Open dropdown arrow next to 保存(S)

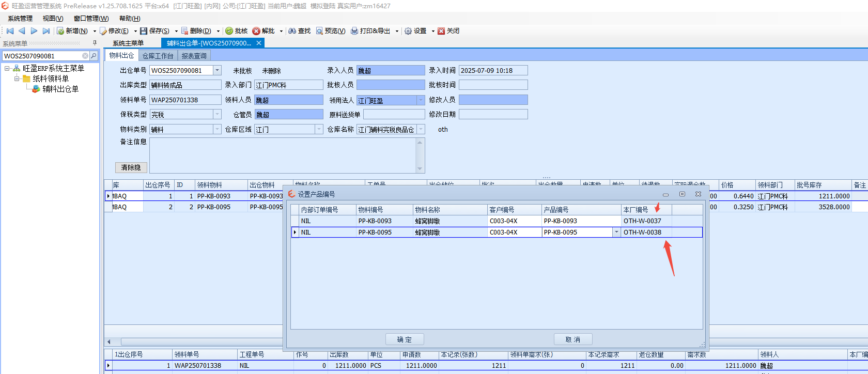(x=176, y=31)
